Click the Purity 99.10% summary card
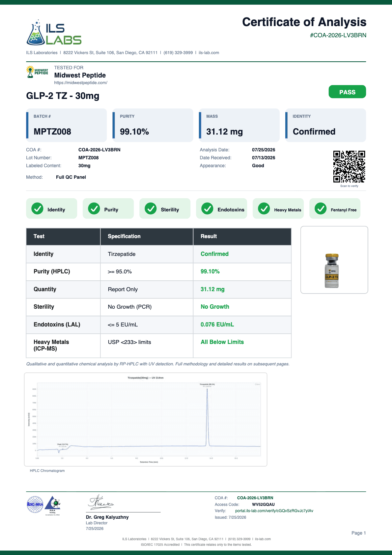Screen dimensions: 392x555 click(153, 125)
